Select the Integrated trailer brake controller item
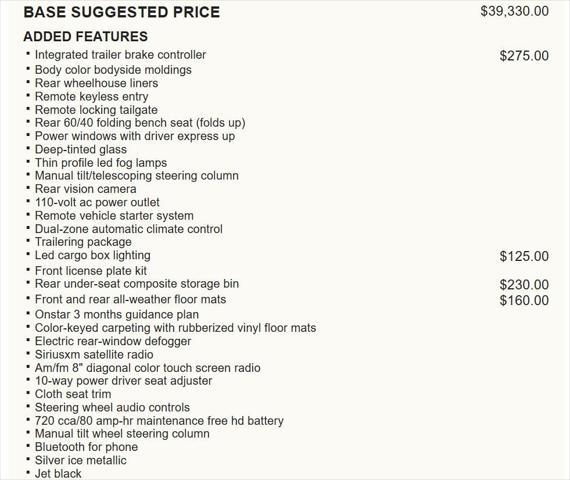 point(120,55)
